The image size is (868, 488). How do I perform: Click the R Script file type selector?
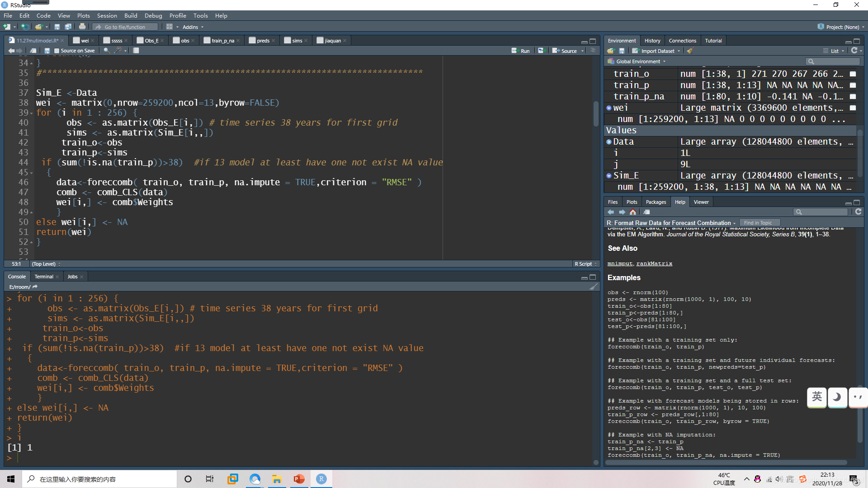[586, 264]
